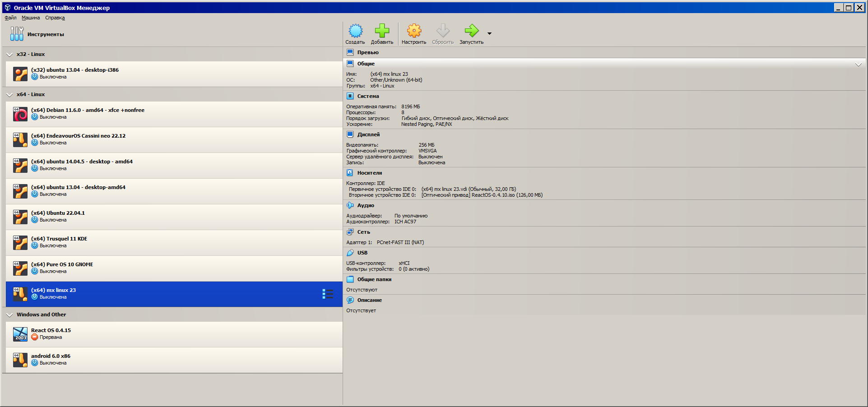Screen dimensions: 868x407
Task: Click the 8196 МБ memory value
Action: point(411,107)
